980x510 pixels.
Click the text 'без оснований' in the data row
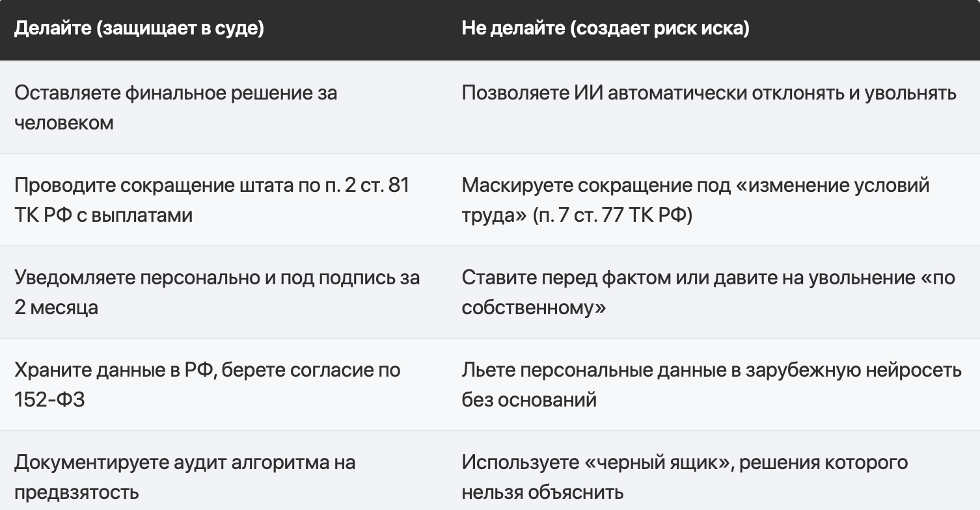coord(529,399)
